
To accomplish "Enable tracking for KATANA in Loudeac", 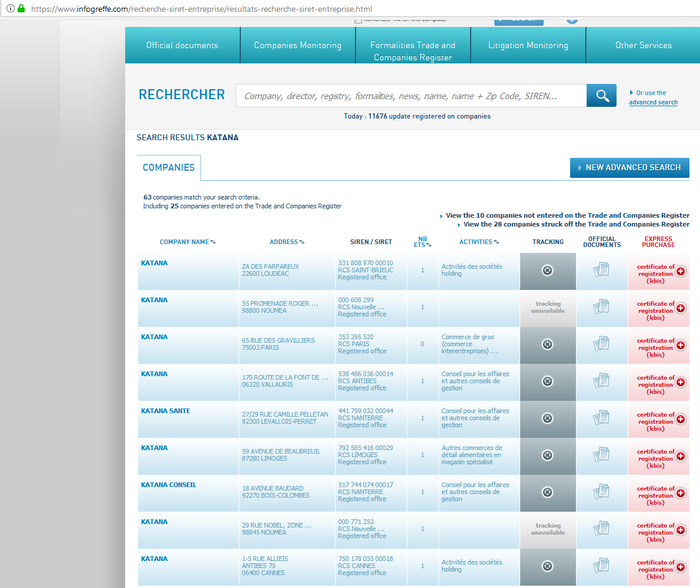I will click(x=547, y=271).
